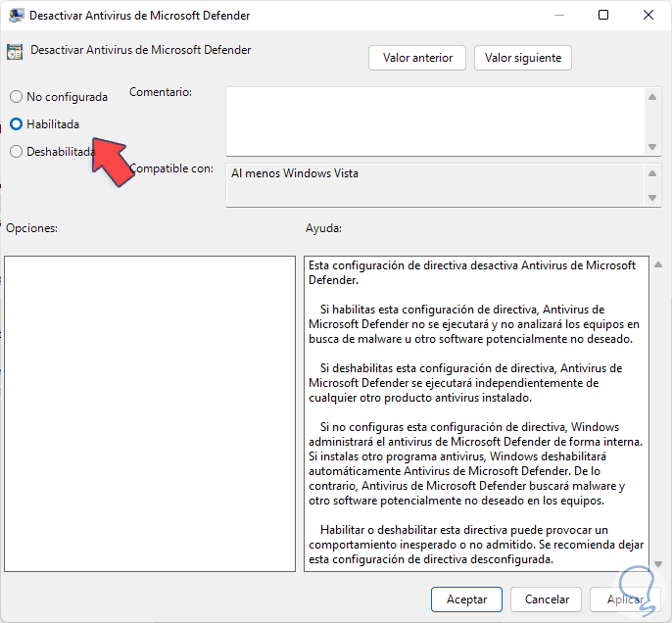Close the Desactivar Antivirus dialog window
Viewport: 672px width, 623px height.
[648, 15]
